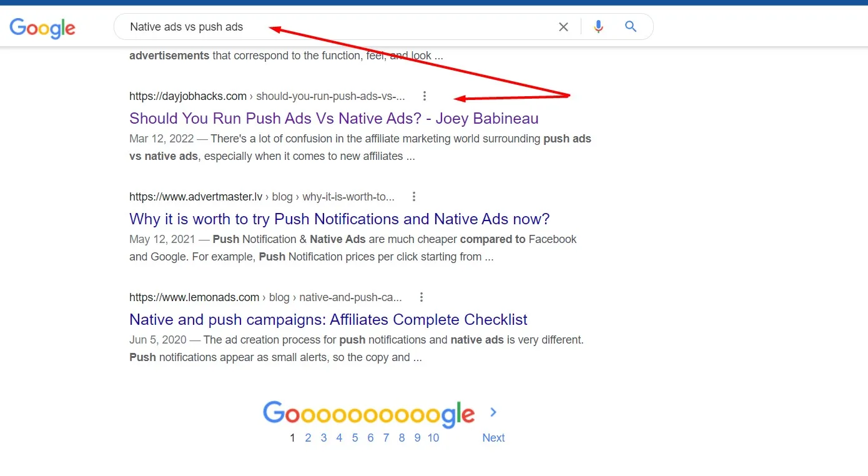Open Should You Run Push Ads Vs Native Ads result
Screen dimensions: 868x476
[x=333, y=118]
